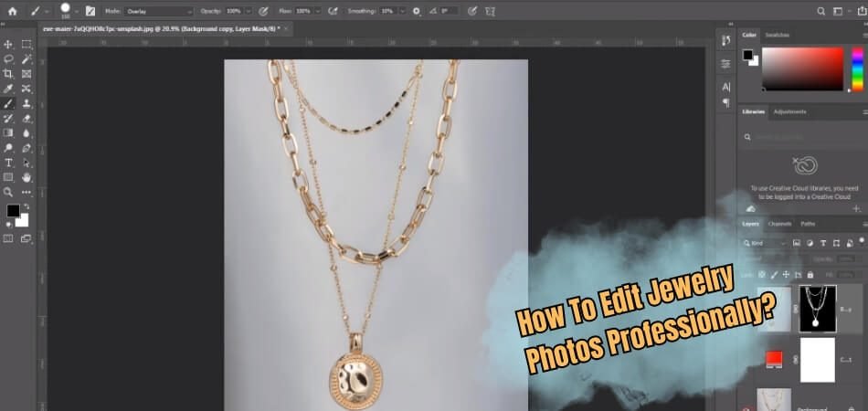This screenshot has width=868, height=411.
Task: Click the Home icon in options bar
Action: pos(12,11)
